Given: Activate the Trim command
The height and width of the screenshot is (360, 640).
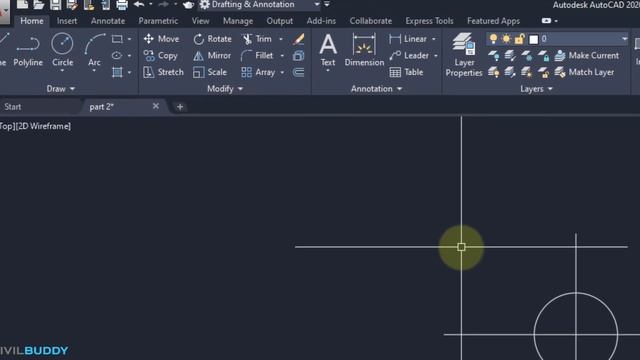Looking at the screenshot, I should click(x=257, y=39).
